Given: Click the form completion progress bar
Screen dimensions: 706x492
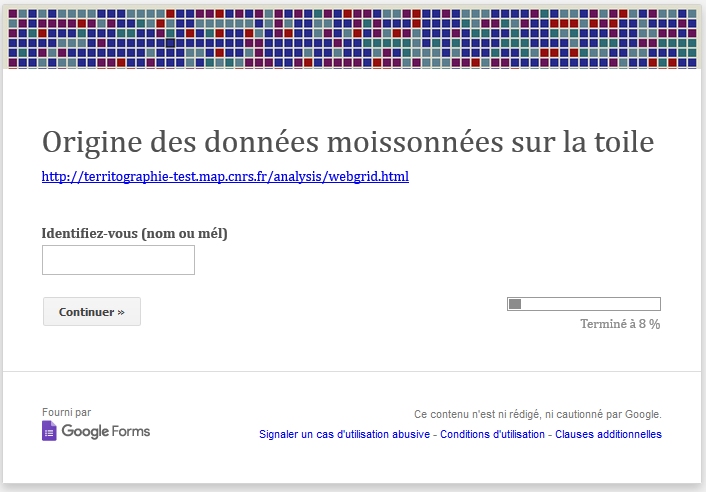Looking at the screenshot, I should click(584, 304).
